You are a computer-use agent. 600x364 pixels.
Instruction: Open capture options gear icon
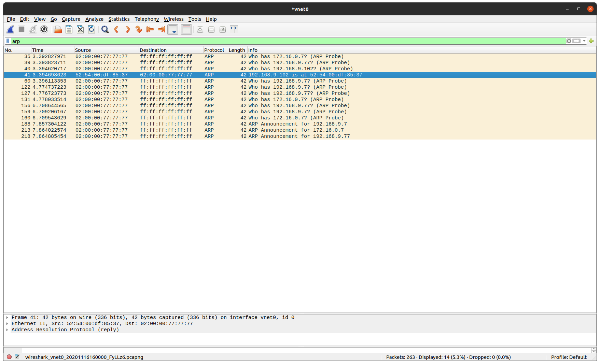pos(44,30)
